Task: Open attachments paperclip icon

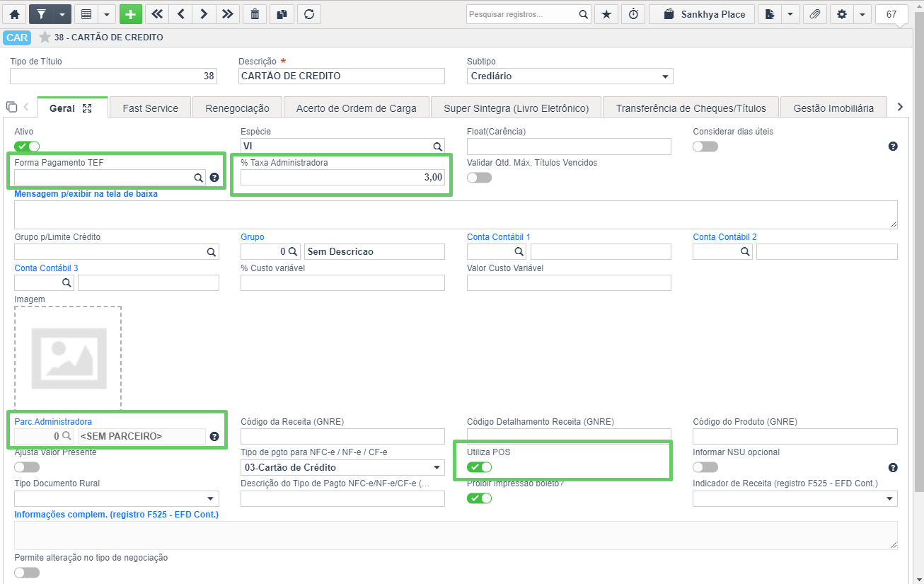Action: pyautogui.click(x=815, y=14)
